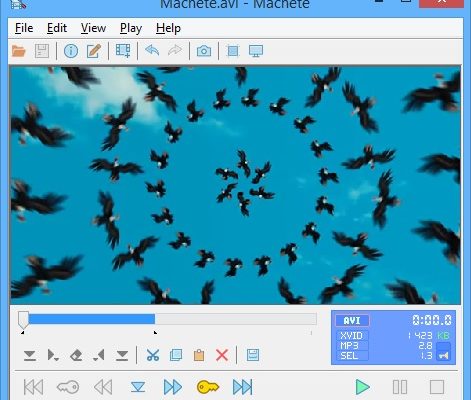Go to previous key frame
471x400 pixels.
tap(68, 387)
